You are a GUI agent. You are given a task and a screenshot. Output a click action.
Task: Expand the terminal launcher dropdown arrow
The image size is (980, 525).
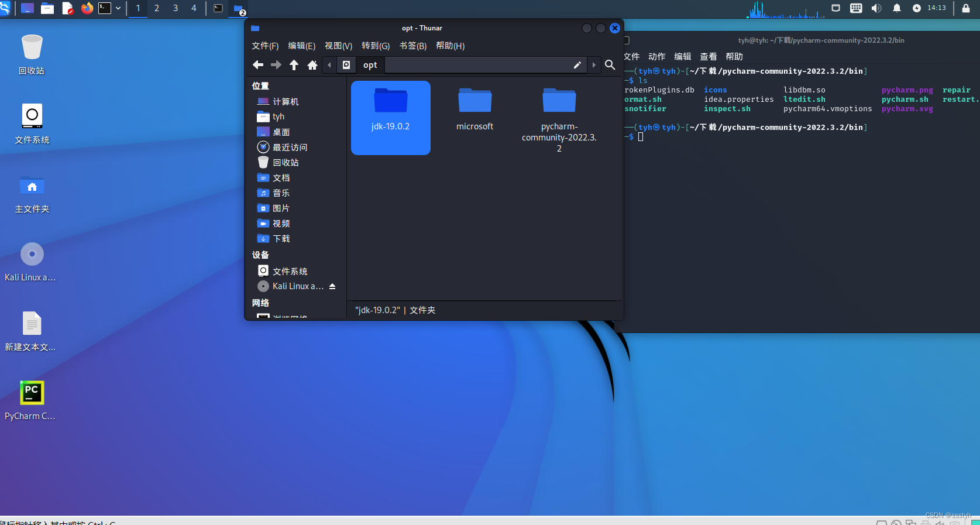tap(118, 8)
